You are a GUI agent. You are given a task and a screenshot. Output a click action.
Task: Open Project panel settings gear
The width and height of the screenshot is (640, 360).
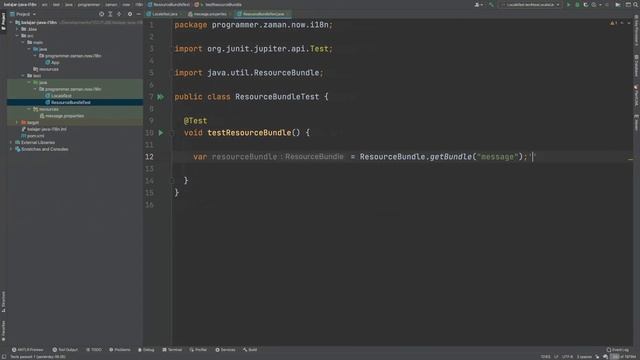[x=130, y=14]
